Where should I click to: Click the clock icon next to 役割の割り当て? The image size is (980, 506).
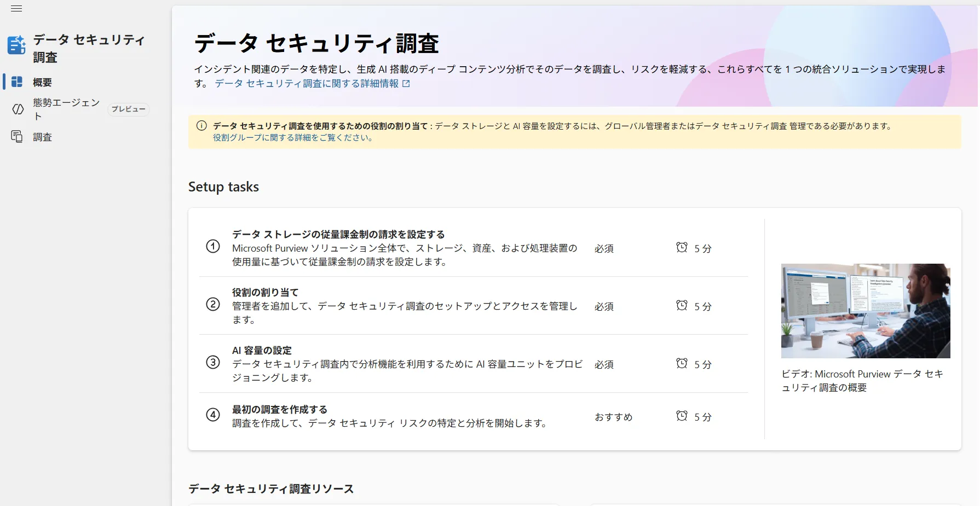pos(682,306)
